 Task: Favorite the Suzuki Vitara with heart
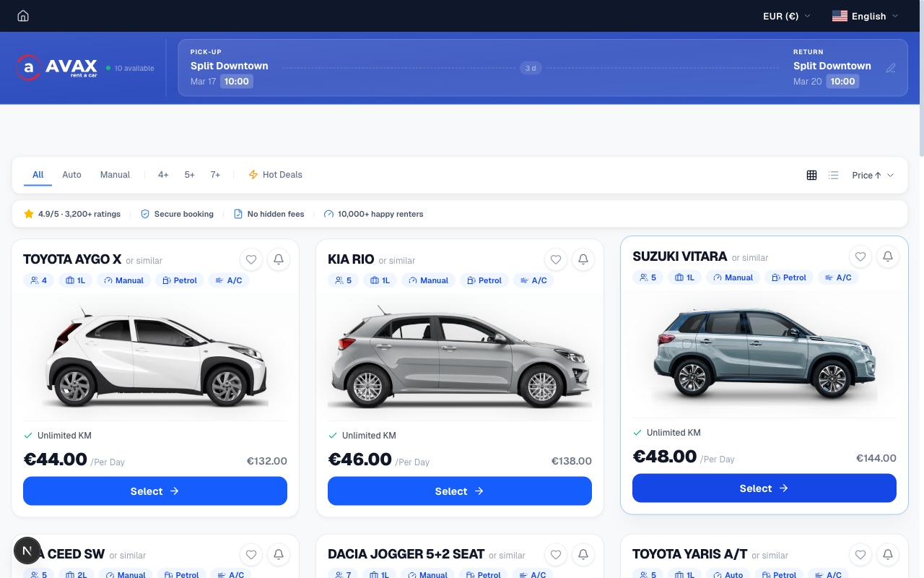tap(860, 256)
